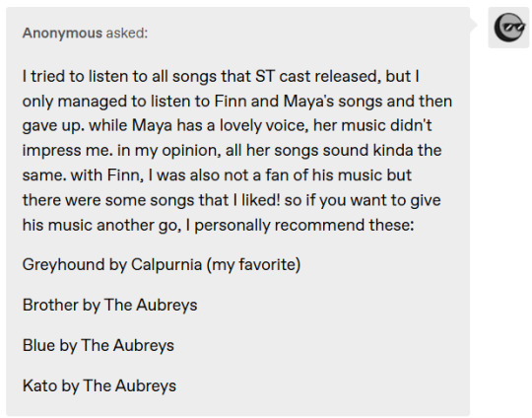The width and height of the screenshot is (532, 418).
Task: Click 'I personally recommend these:' text
Action: click(x=299, y=225)
